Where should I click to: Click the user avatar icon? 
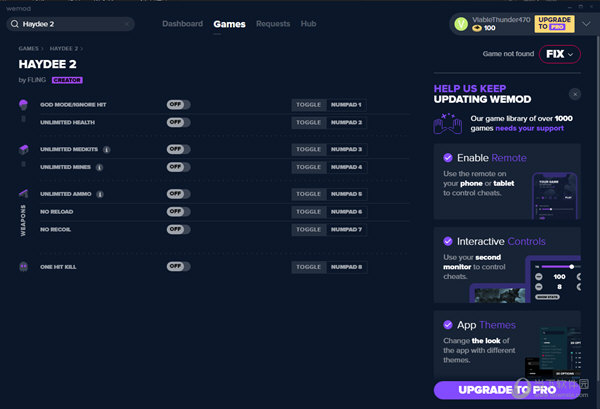[461, 24]
